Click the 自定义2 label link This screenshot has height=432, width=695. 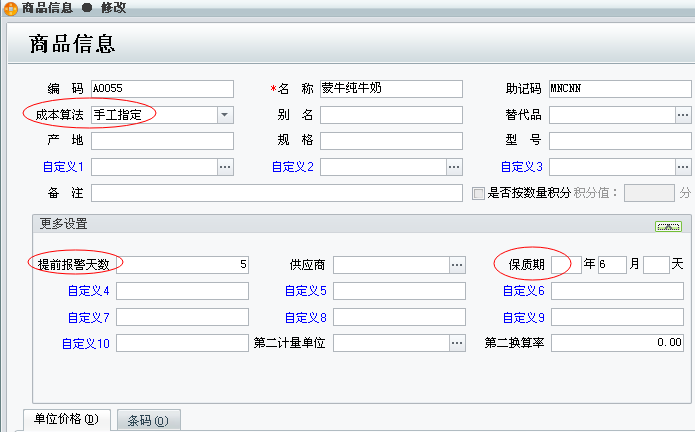pos(293,167)
